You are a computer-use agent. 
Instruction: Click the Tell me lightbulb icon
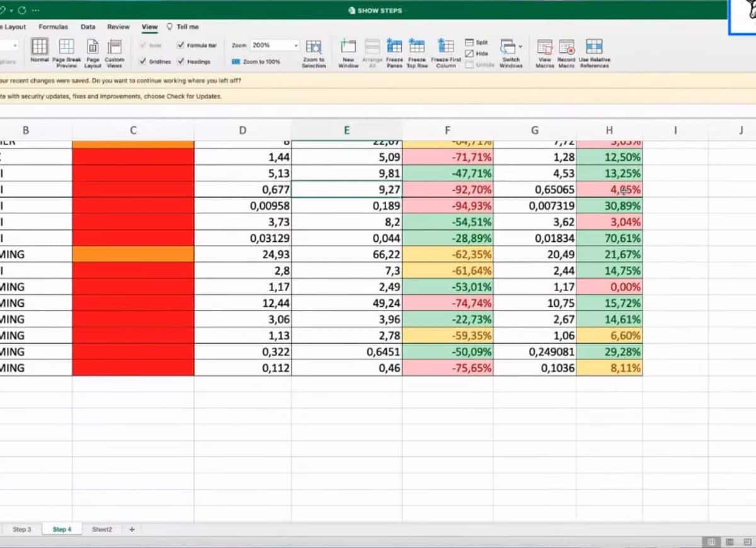click(x=169, y=27)
